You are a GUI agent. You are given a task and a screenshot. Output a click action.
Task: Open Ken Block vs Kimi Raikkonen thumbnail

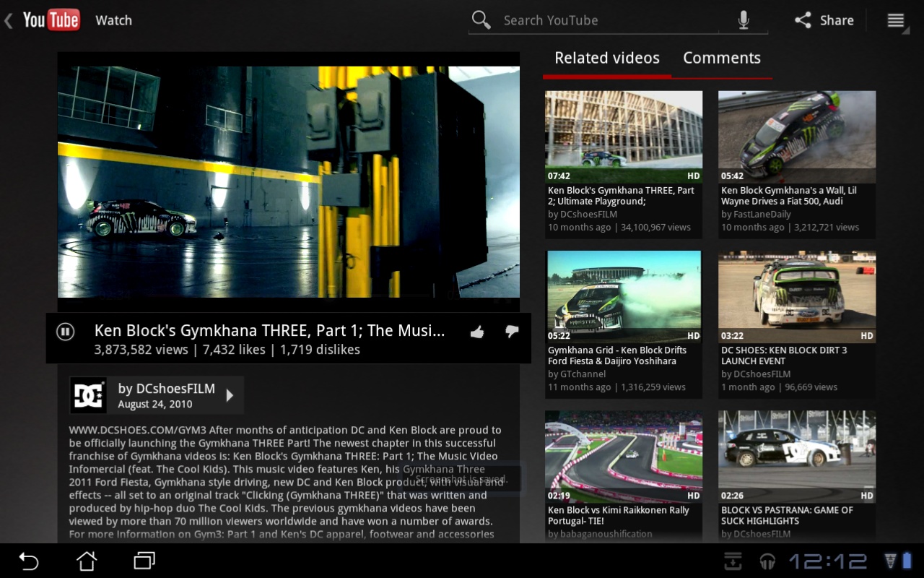pos(624,457)
